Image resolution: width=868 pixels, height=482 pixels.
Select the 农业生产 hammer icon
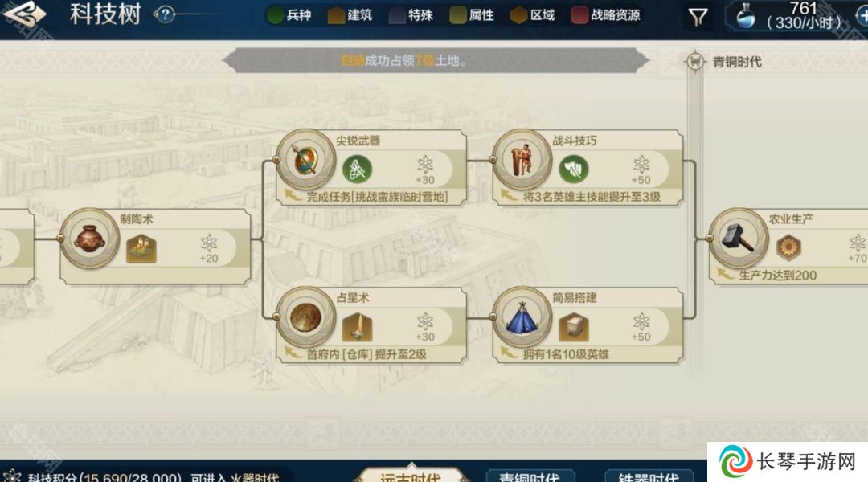[739, 239]
